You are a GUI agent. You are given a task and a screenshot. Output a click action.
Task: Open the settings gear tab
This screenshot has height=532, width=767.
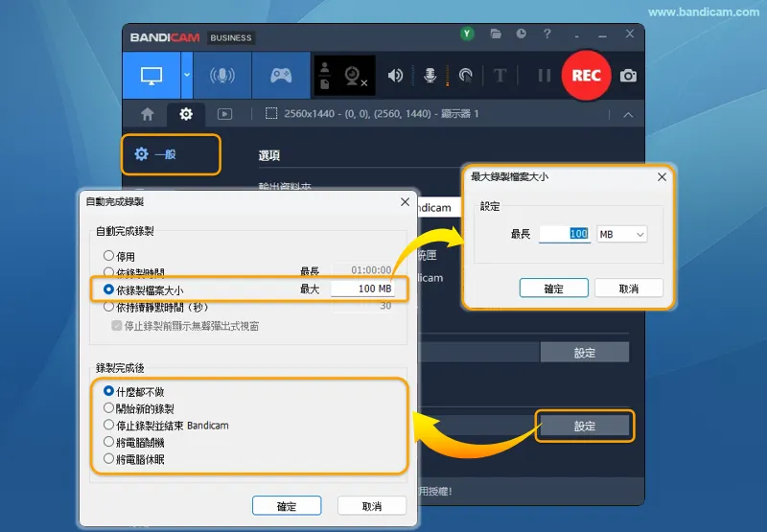[x=186, y=114]
